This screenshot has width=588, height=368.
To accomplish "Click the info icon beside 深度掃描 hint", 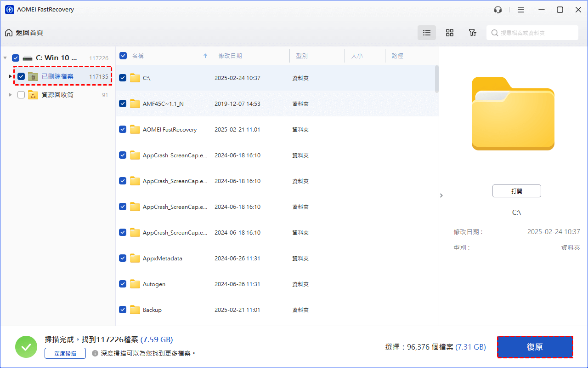I will click(x=95, y=353).
